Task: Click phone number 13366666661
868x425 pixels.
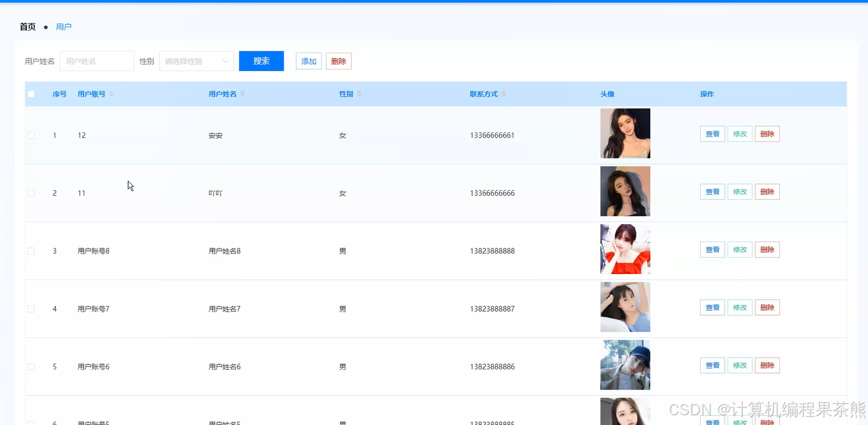Action: pos(492,135)
